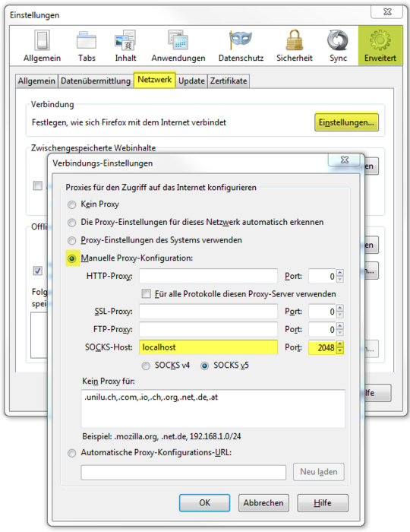Select Automatische Proxy-Konfigurations-URL option
The height and width of the screenshot is (532, 410).
(72, 453)
